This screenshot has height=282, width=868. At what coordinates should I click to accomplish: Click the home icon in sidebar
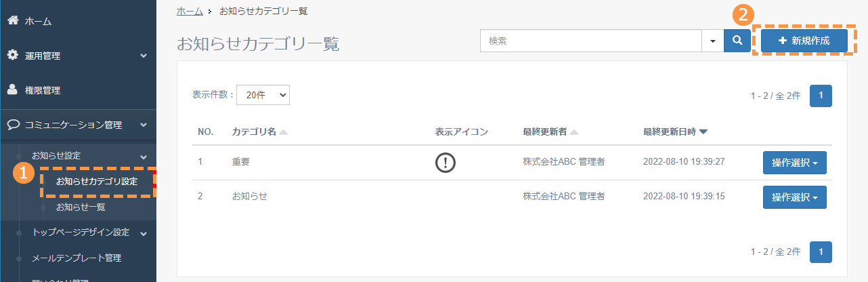point(12,21)
